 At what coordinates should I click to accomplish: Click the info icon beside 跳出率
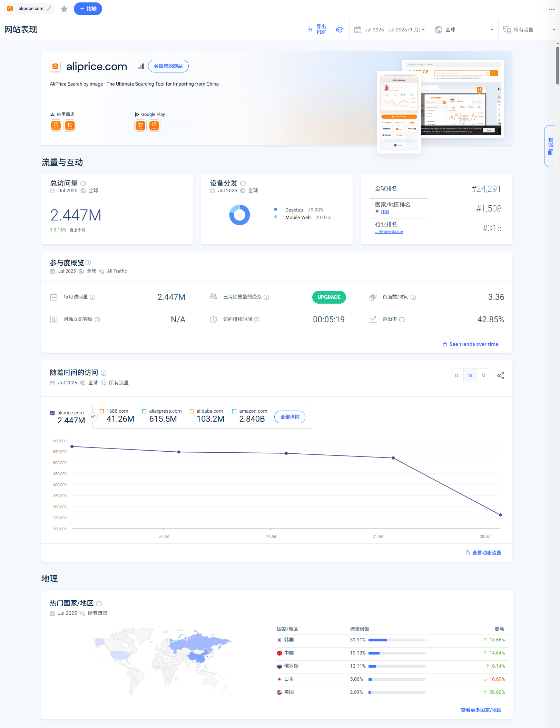[402, 319]
